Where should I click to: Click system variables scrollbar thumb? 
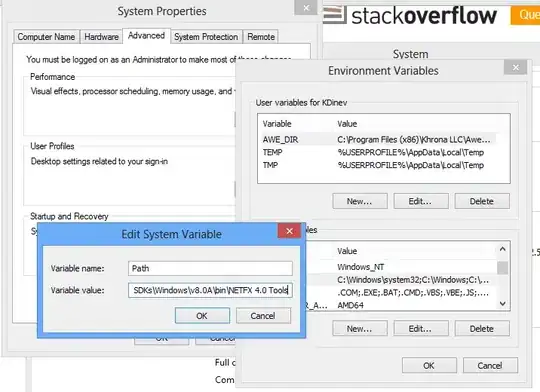(503, 268)
